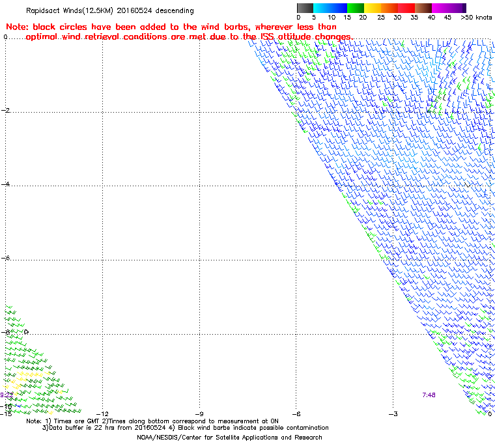Click the black circle marker near -8 latitude
This screenshot has height=448, width=495.
coord(26,332)
